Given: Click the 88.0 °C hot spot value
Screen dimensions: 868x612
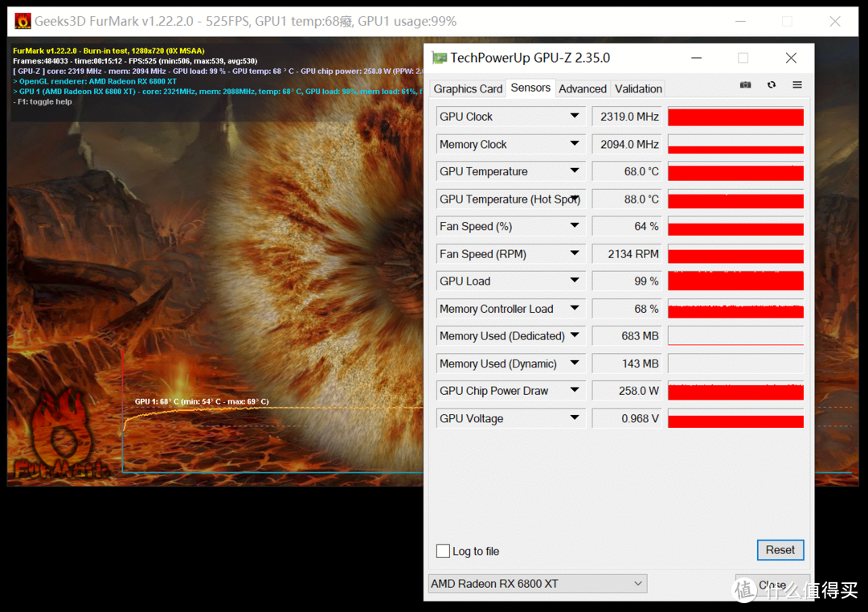Looking at the screenshot, I should point(627,199).
